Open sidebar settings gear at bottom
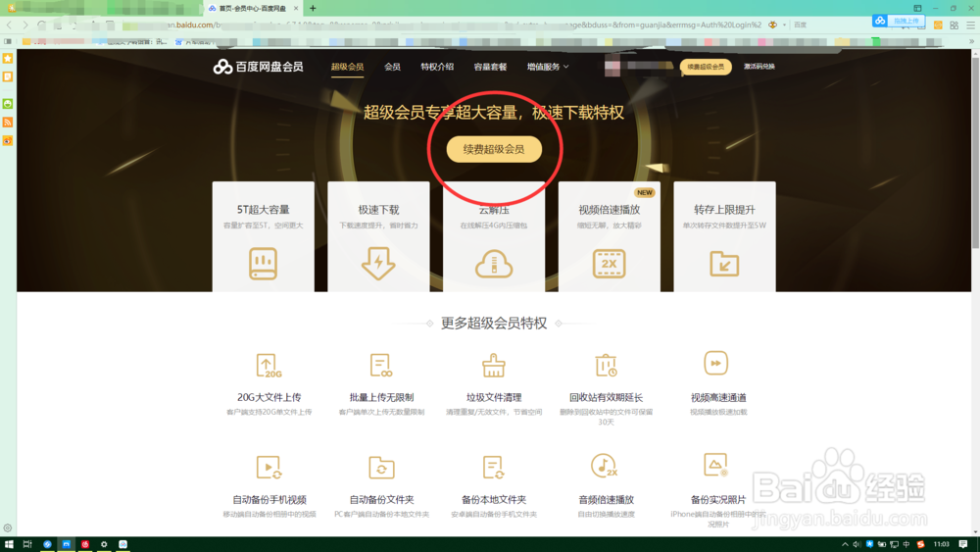This screenshot has height=552, width=980. (x=8, y=528)
